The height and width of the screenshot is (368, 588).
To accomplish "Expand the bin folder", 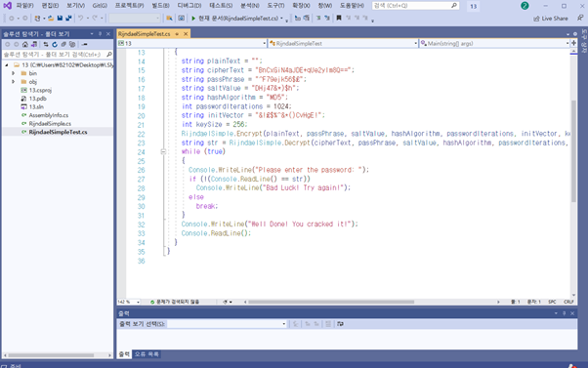I will coord(14,73).
